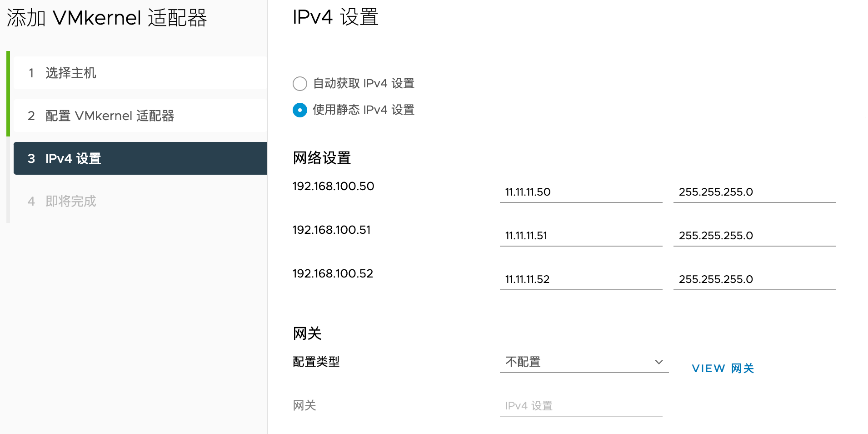Click host label 192.168.100.50

[333, 187]
